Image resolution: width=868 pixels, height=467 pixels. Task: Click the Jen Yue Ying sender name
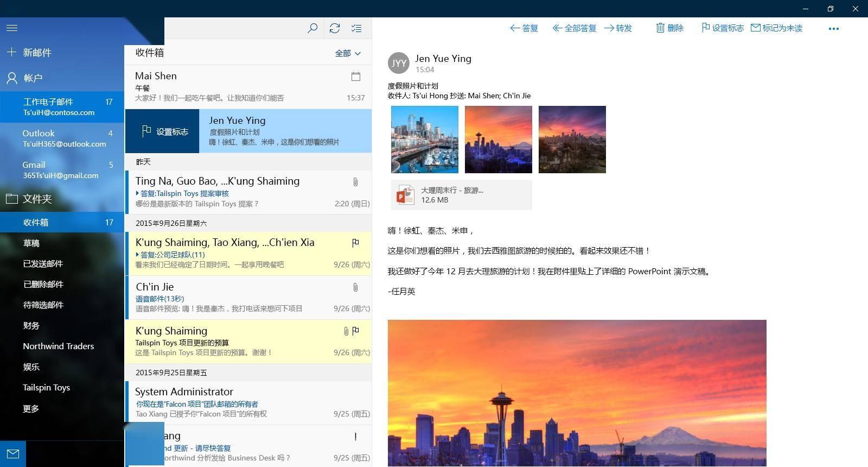443,59
